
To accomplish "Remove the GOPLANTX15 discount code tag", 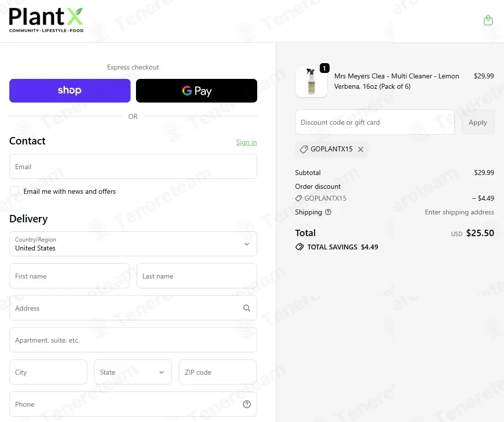I will 361,149.
